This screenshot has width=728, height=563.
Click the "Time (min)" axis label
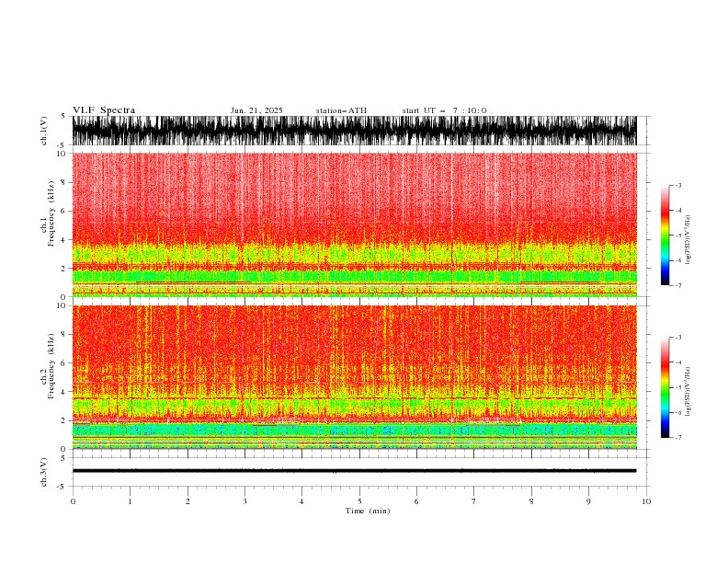coord(368,511)
